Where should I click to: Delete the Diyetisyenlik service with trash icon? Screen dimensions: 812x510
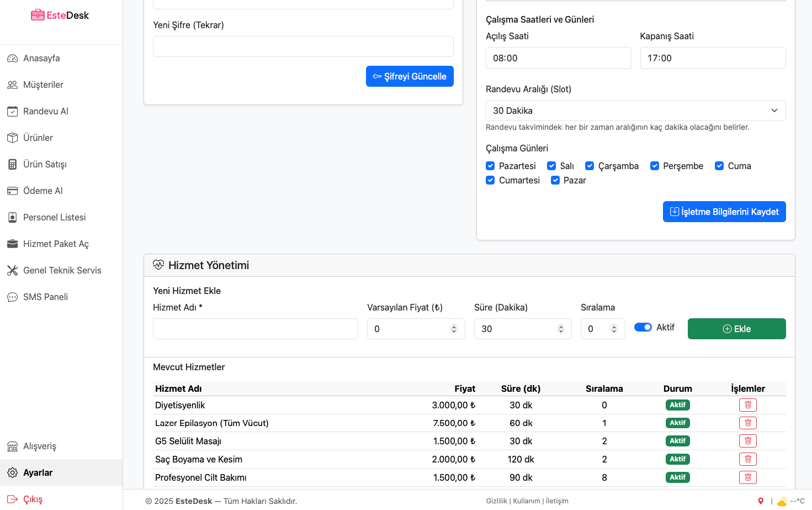(x=747, y=405)
